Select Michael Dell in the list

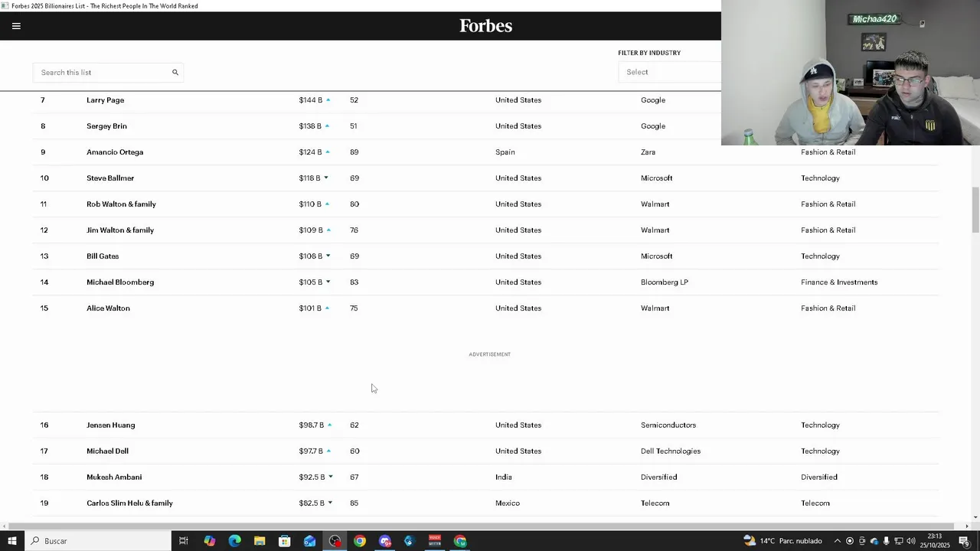point(107,452)
